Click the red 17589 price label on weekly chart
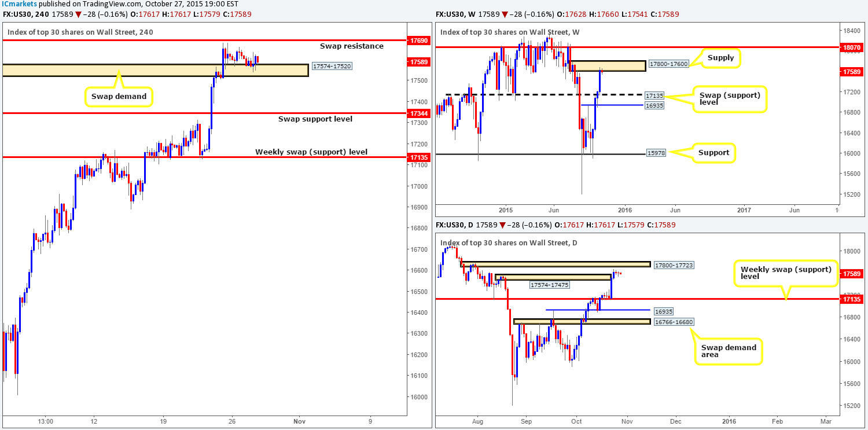 pyautogui.click(x=852, y=72)
